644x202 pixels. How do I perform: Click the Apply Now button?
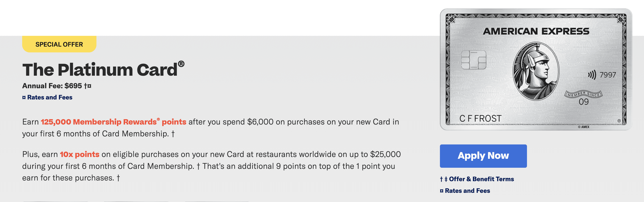coord(483,156)
